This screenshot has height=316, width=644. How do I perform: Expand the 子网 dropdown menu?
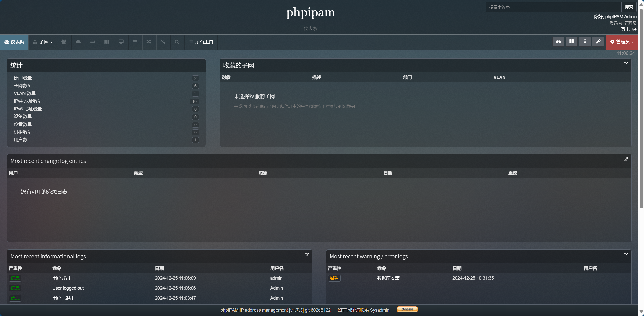[x=43, y=42]
